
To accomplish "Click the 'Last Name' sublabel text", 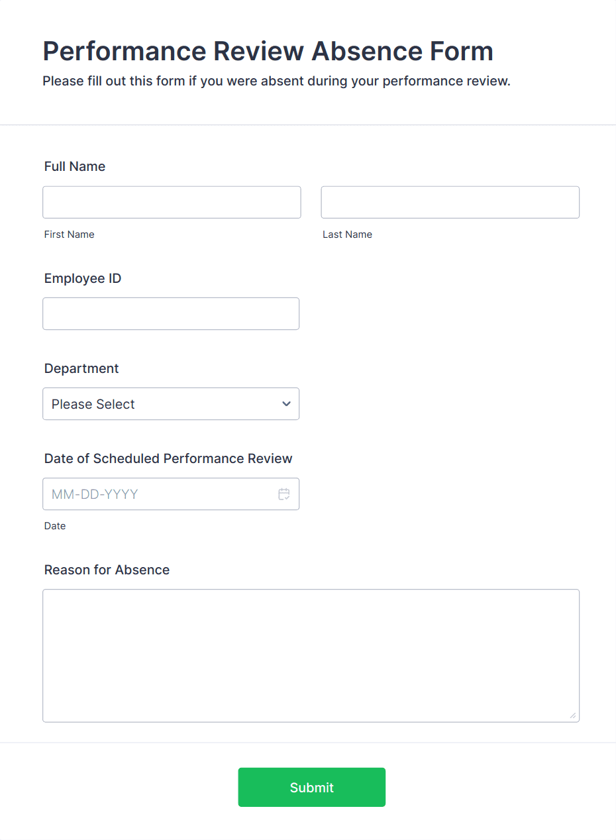I will click(347, 234).
